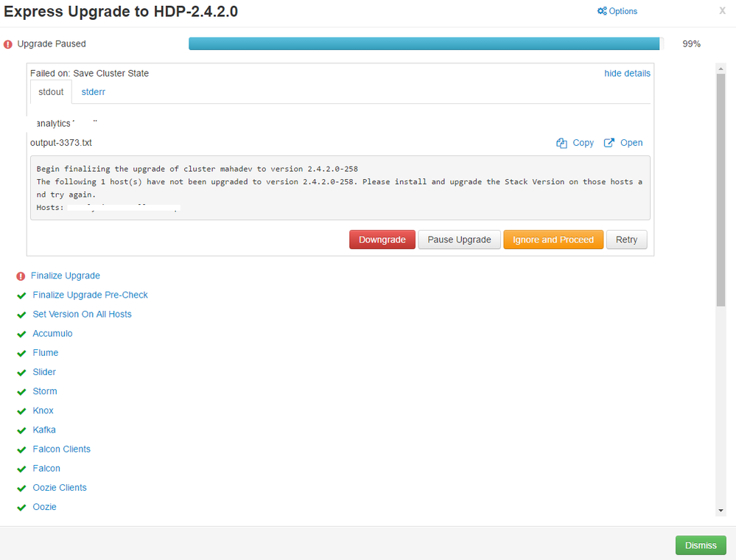The width and height of the screenshot is (736, 560).
Task: Click the error icon beside Upgrade Paused
Action: coord(8,43)
